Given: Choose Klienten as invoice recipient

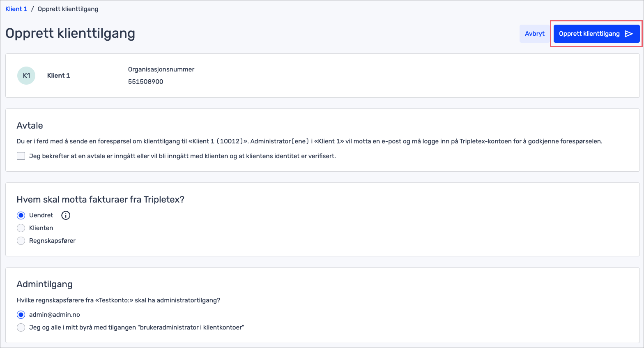Looking at the screenshot, I should (x=21, y=228).
